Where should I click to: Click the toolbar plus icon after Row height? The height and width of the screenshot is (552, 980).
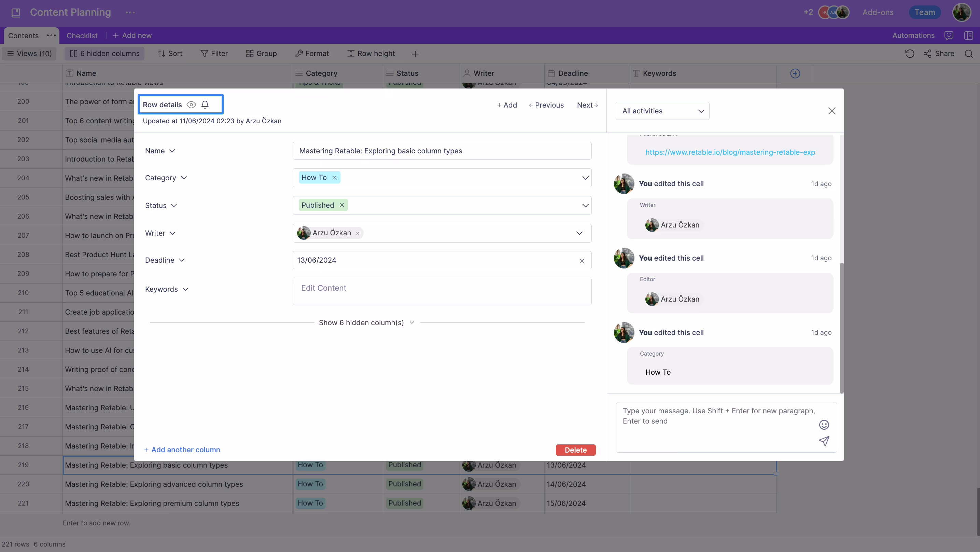coord(416,54)
